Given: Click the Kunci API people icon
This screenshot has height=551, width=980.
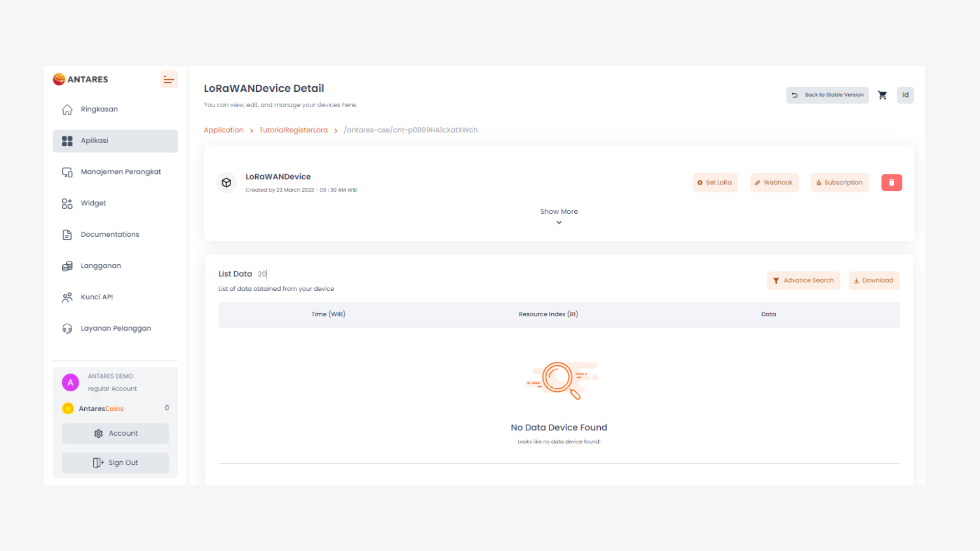Looking at the screenshot, I should click(67, 297).
